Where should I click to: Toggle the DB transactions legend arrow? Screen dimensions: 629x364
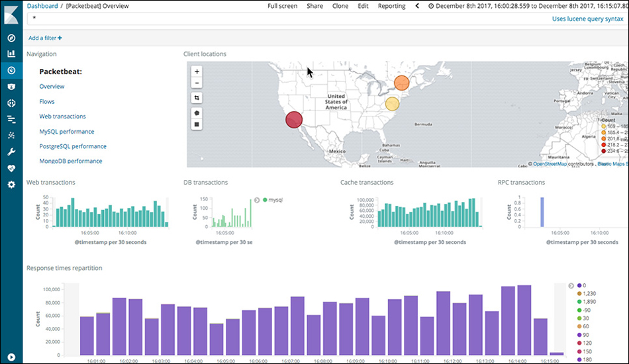tap(257, 200)
